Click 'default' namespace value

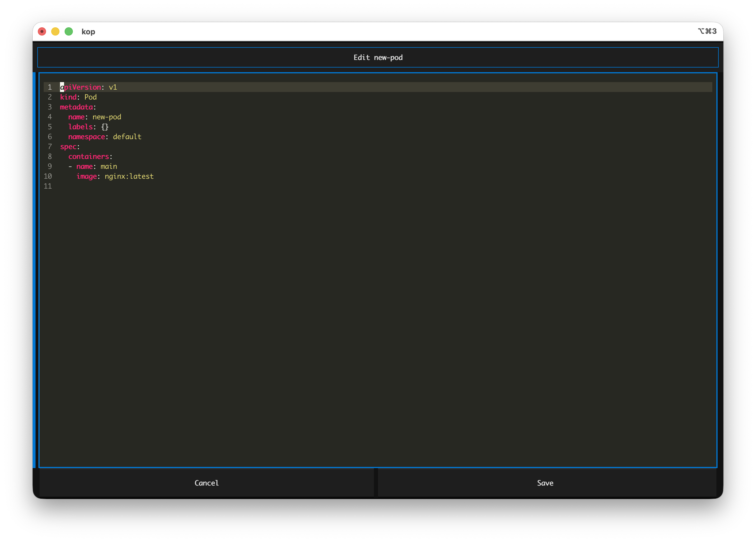127,137
